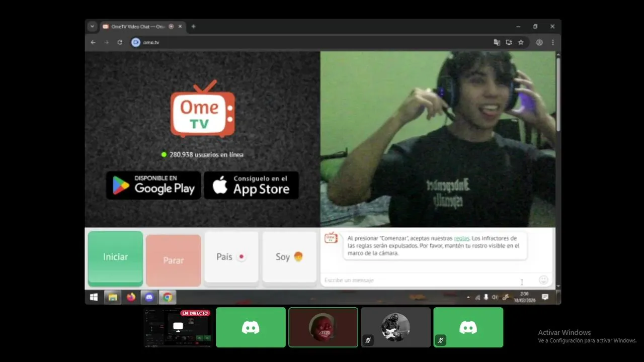Bookmark this page with the star icon

[x=521, y=43]
